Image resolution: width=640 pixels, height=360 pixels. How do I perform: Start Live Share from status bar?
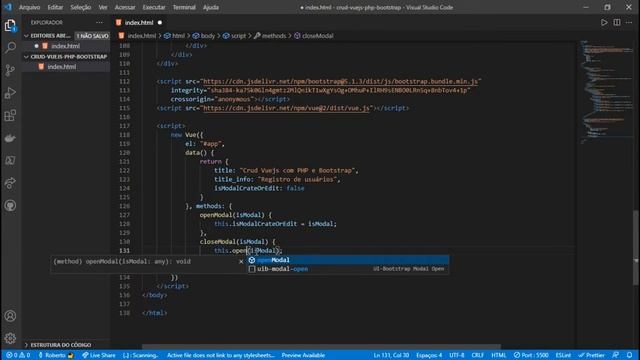[x=99, y=355]
